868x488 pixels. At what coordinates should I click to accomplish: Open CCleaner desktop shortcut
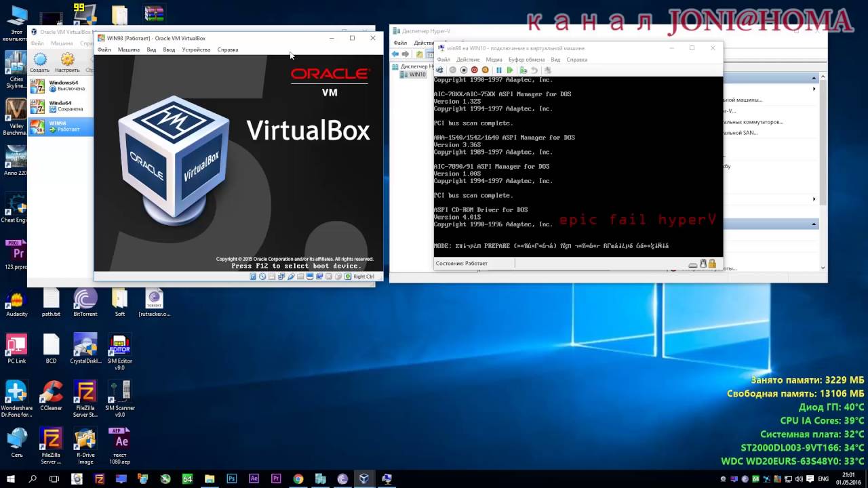click(x=51, y=396)
